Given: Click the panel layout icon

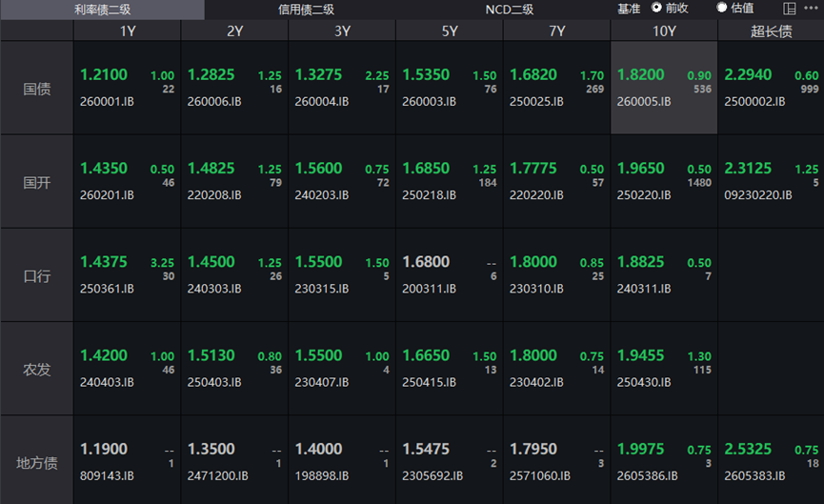Looking at the screenshot, I should click(790, 9).
